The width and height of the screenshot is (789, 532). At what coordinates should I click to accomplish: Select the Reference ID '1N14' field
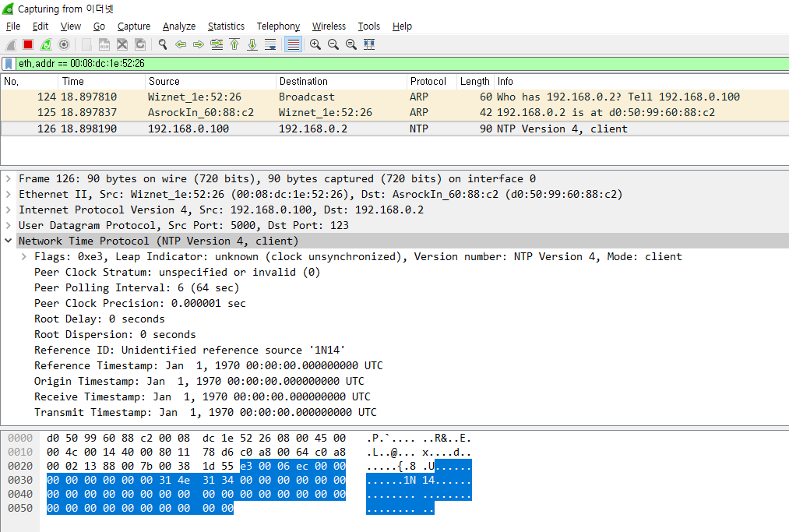pos(190,351)
